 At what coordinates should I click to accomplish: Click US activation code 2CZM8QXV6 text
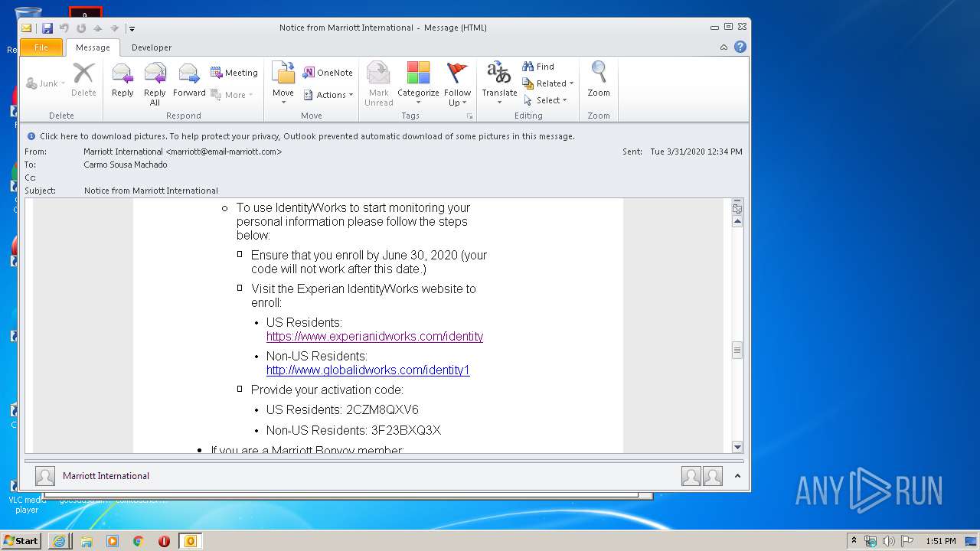[x=382, y=409]
